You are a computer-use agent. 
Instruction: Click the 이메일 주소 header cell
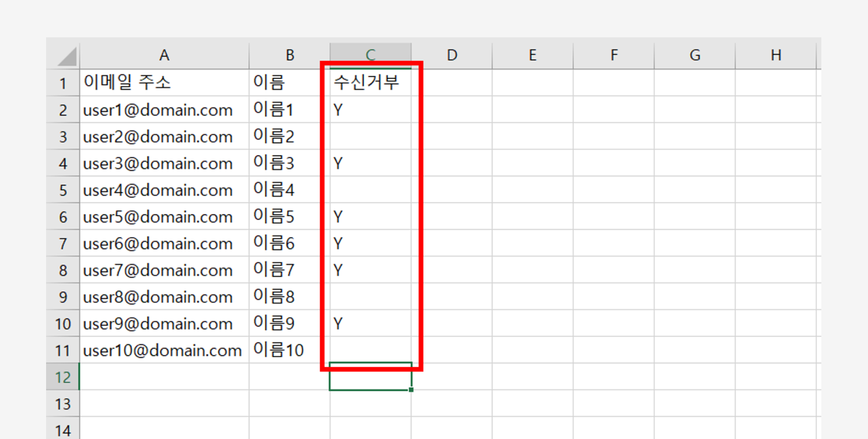coord(164,83)
